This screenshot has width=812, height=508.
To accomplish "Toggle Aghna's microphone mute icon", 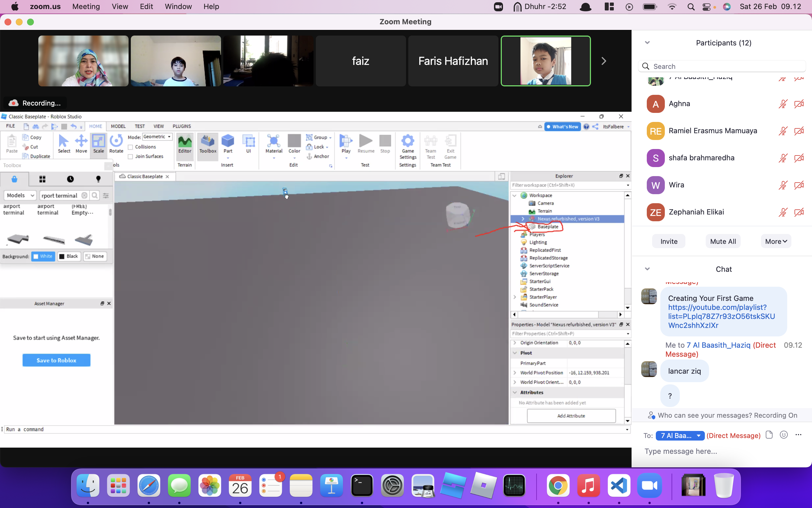I will pyautogui.click(x=783, y=104).
